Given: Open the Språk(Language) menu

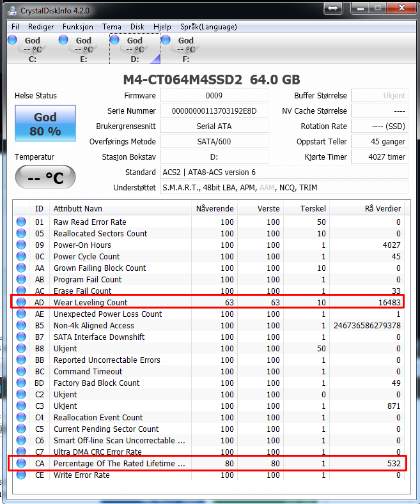Looking at the screenshot, I should pyautogui.click(x=208, y=27).
